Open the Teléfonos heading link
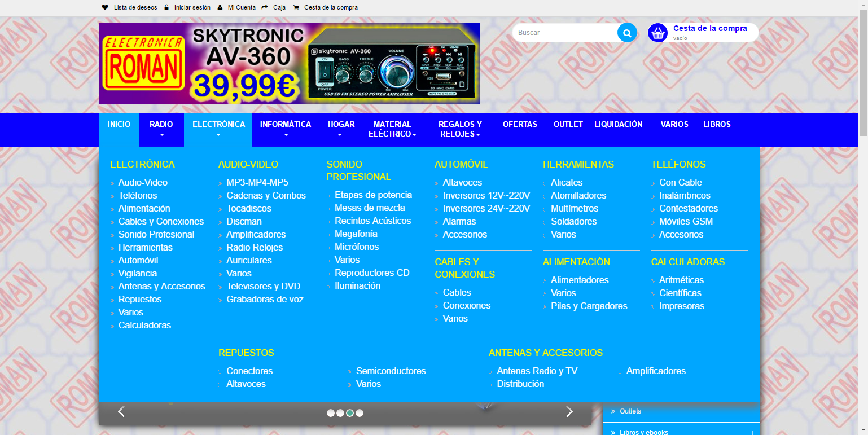868x435 pixels. click(678, 164)
